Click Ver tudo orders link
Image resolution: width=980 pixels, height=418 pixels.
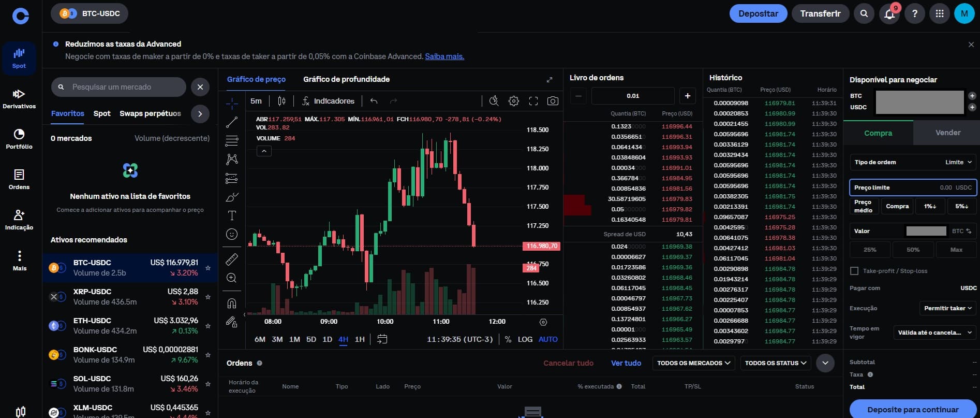(626, 363)
